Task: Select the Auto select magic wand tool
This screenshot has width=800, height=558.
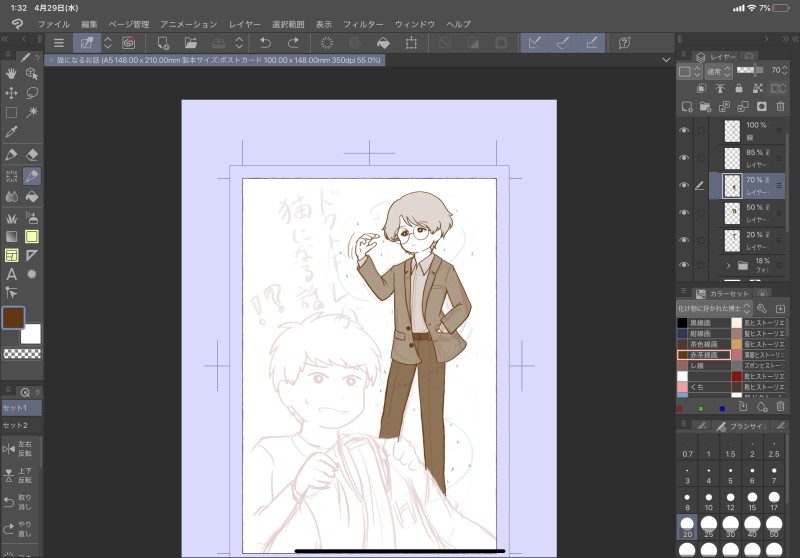Action: [32, 112]
